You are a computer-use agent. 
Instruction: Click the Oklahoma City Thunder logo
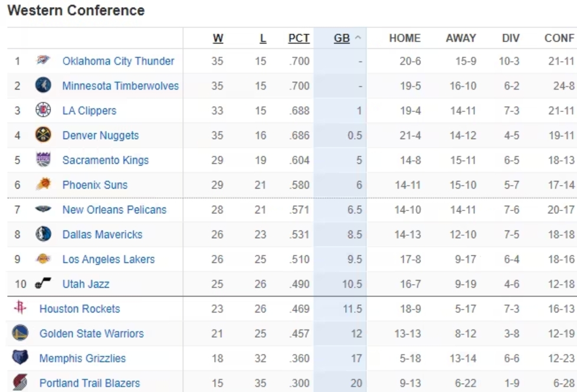[x=43, y=61]
